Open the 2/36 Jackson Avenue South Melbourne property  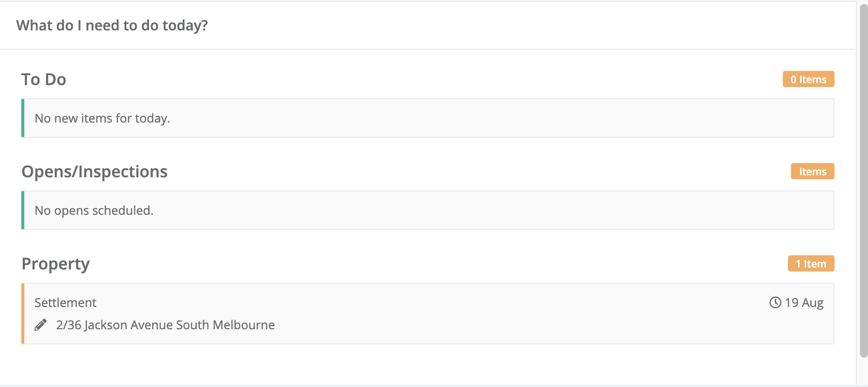165,325
